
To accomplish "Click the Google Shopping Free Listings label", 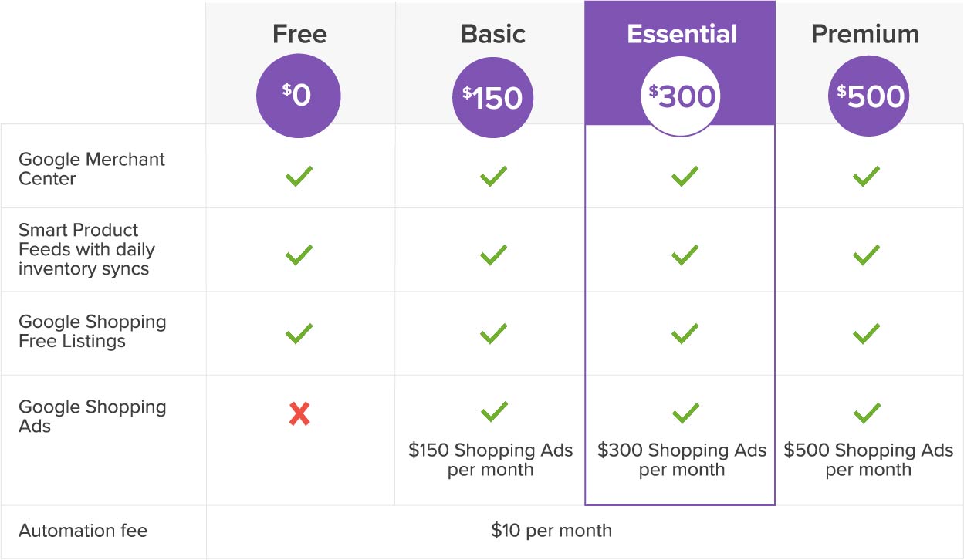I will tap(92, 332).
